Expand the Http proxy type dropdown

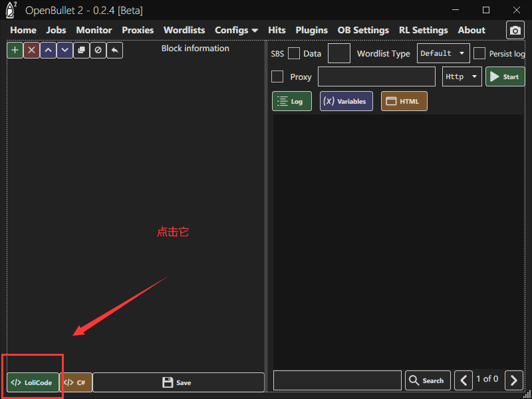click(462, 76)
